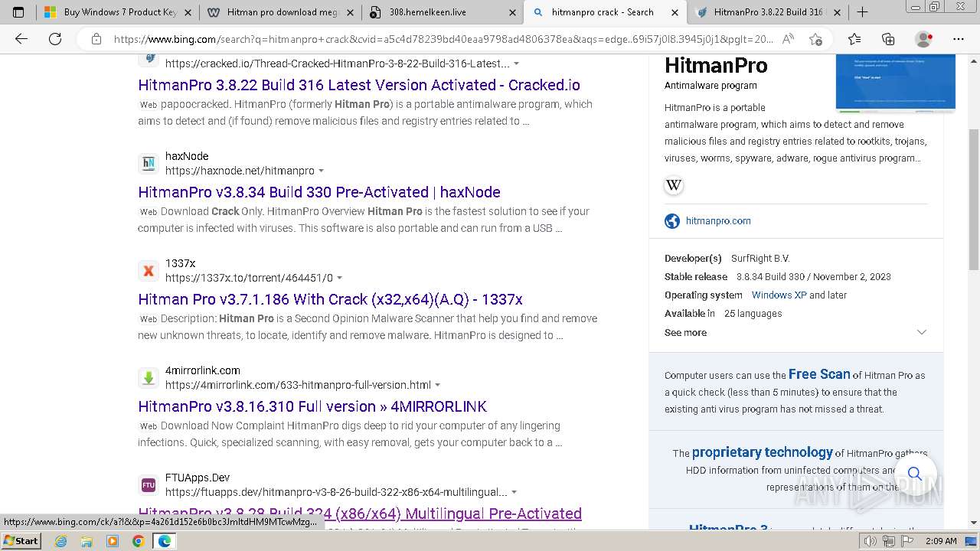Open the browser profile menu
The height and width of the screenshot is (551, 980).
point(924,39)
